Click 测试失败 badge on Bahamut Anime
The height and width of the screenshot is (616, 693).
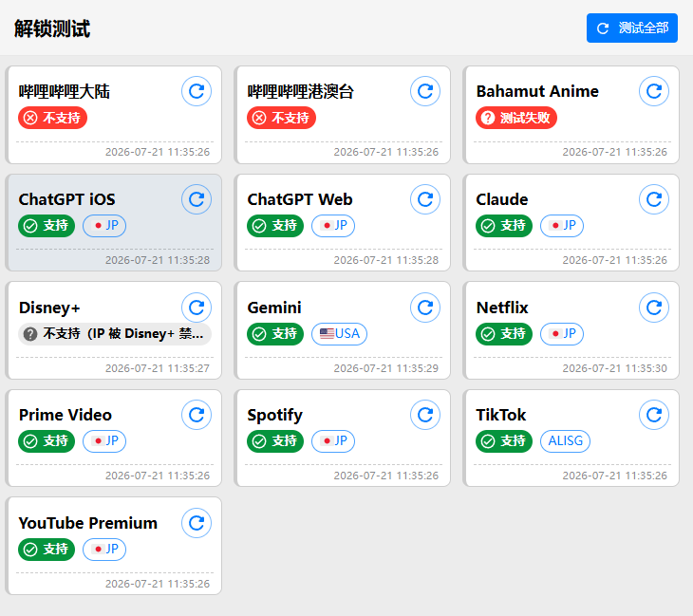click(516, 118)
